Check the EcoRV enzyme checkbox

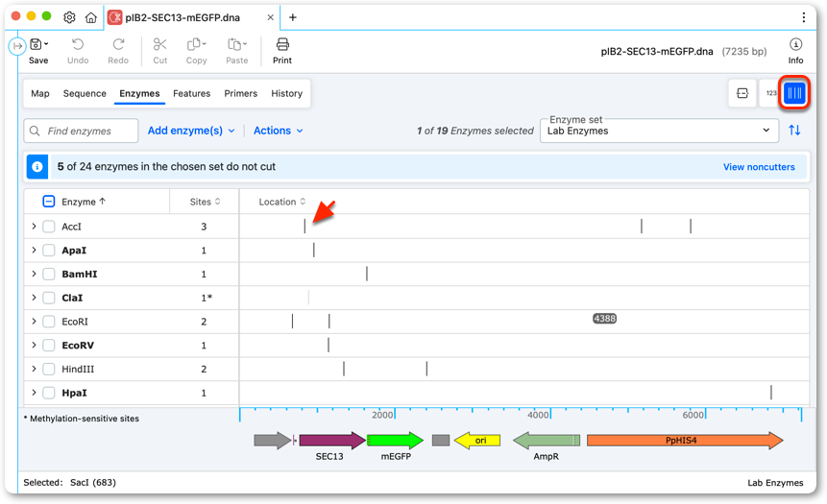pyautogui.click(x=49, y=346)
